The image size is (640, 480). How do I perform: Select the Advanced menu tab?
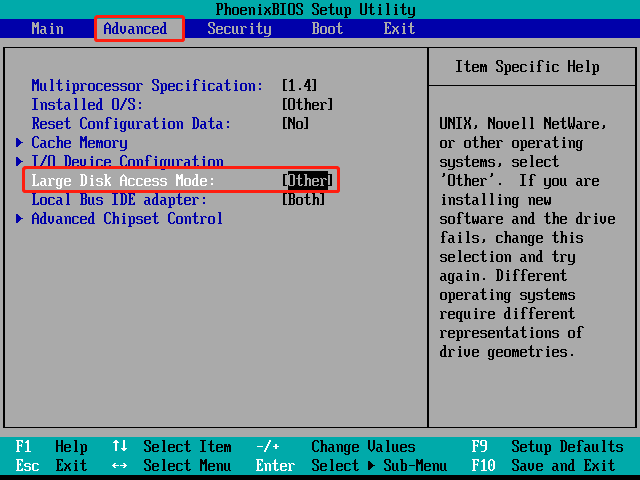coord(135,29)
